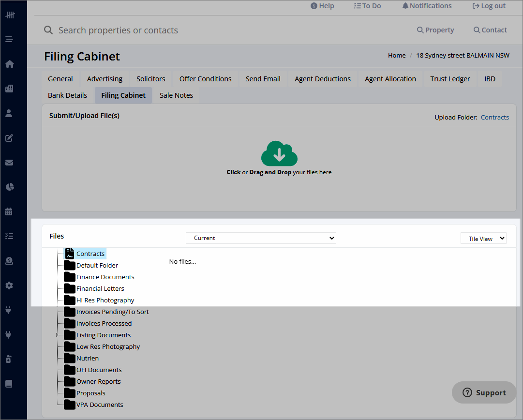Open the contacts person icon in sidebar

click(x=9, y=113)
